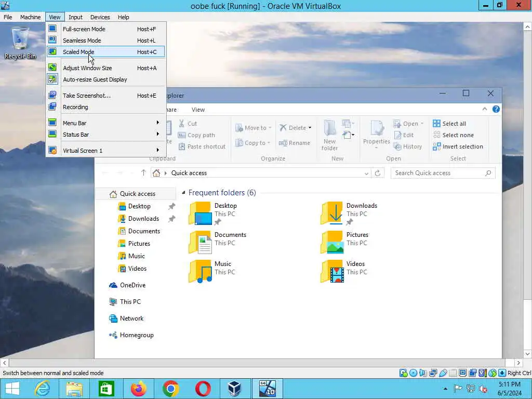Launch Internet Explorer from taskbar
Viewport: 532px width, 399px height.
[x=42, y=389]
